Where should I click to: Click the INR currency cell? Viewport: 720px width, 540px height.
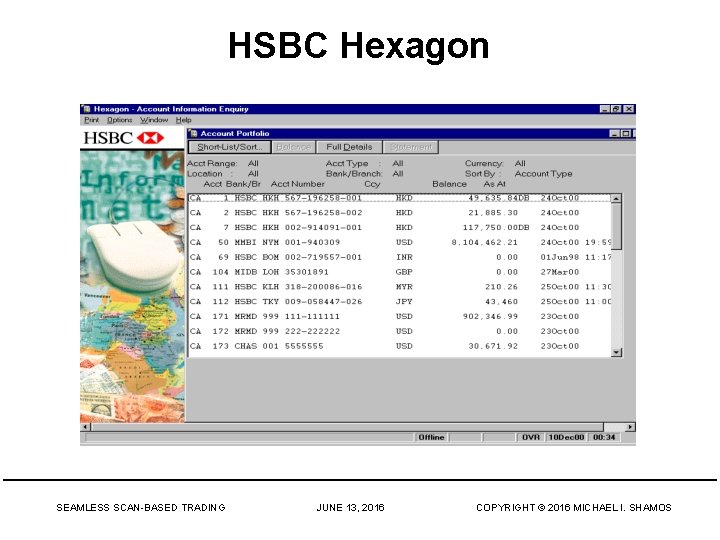(x=404, y=257)
